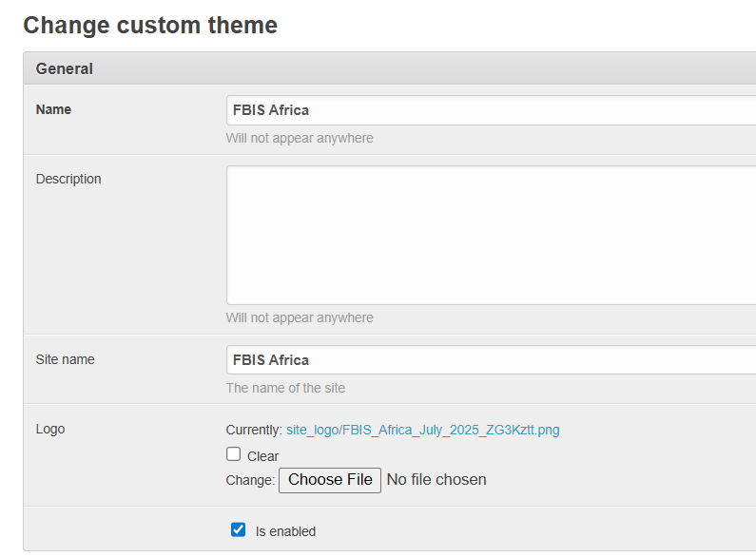This screenshot has height=557, width=756.
Task: Click the Clear label text
Action: [263, 456]
